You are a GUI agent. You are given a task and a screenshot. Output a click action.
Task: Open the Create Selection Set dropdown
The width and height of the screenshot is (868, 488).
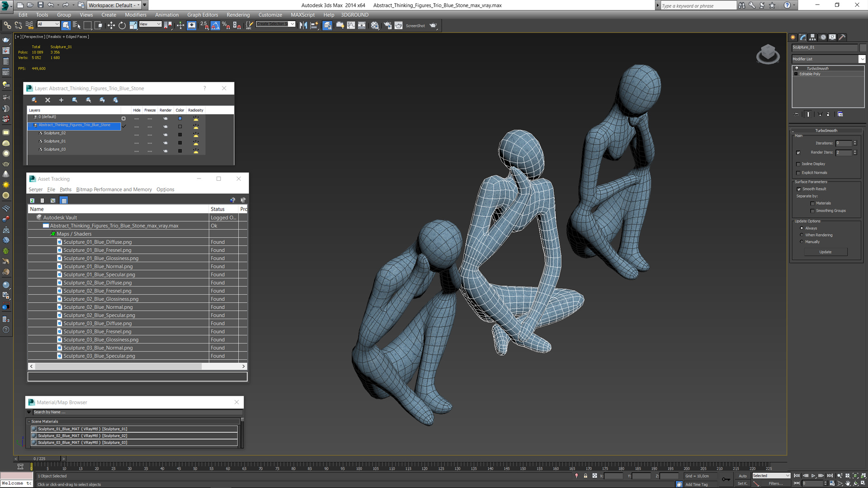[x=292, y=24]
